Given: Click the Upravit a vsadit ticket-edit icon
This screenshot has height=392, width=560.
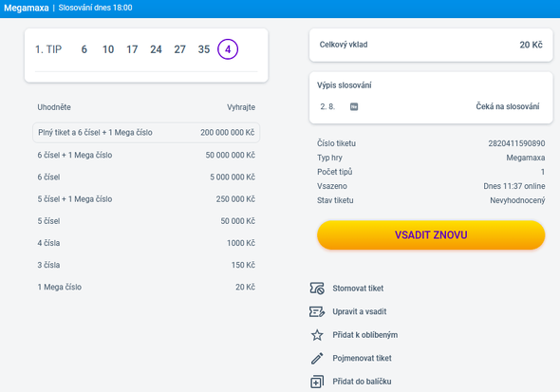Looking at the screenshot, I should [x=317, y=311].
